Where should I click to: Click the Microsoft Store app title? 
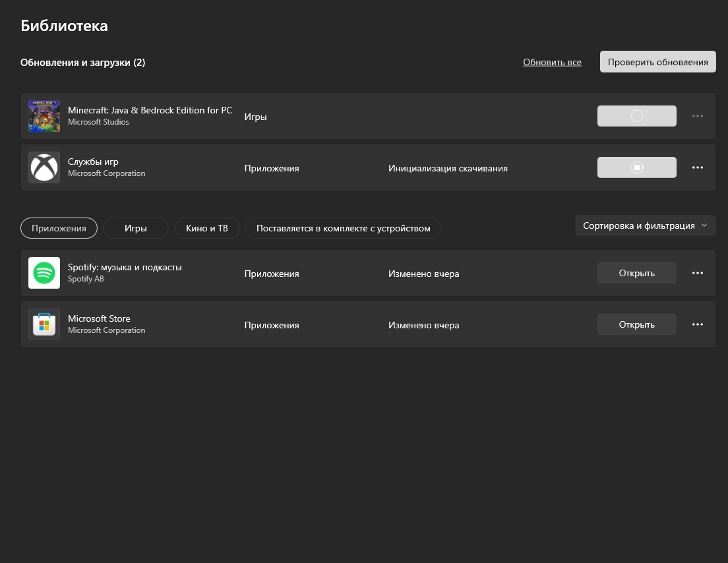(99, 318)
